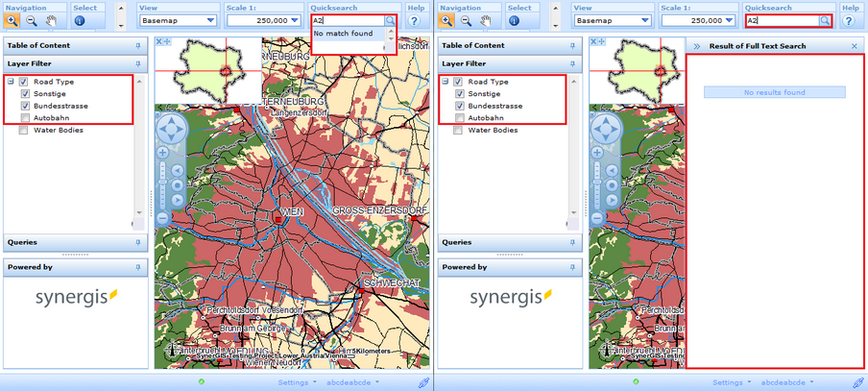Toggle Road Type checkbox in right screenshot
Screen dimensions: 868x391
[458, 82]
